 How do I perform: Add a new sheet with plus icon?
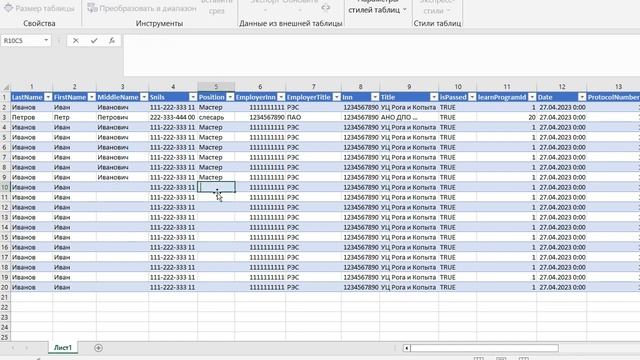(x=98, y=348)
